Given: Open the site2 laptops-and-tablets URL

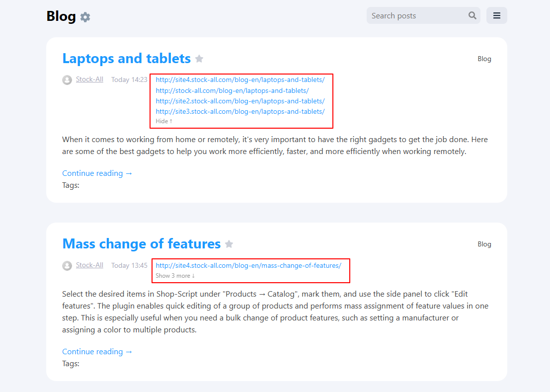Looking at the screenshot, I should pyautogui.click(x=240, y=101).
